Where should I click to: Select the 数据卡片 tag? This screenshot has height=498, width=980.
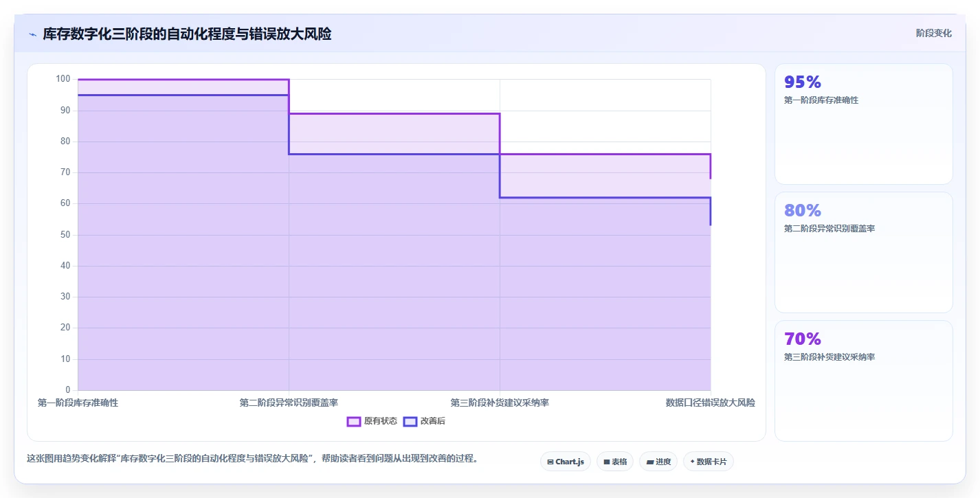[709, 462]
